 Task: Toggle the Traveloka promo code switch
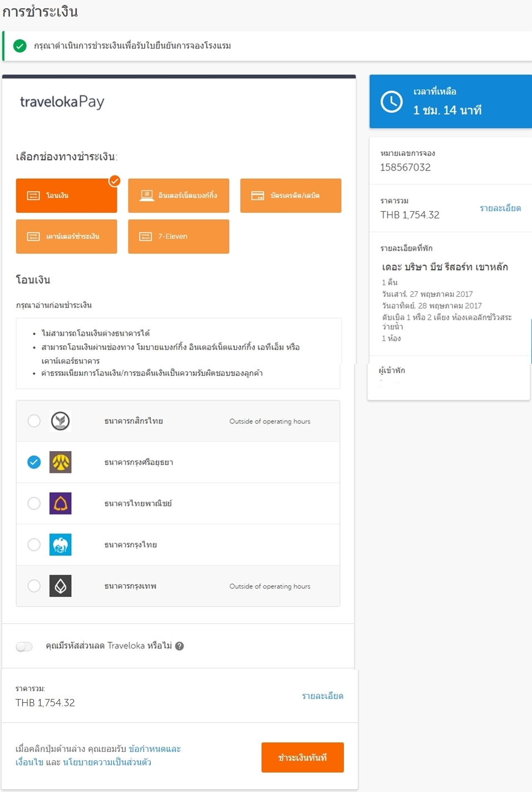(x=24, y=646)
